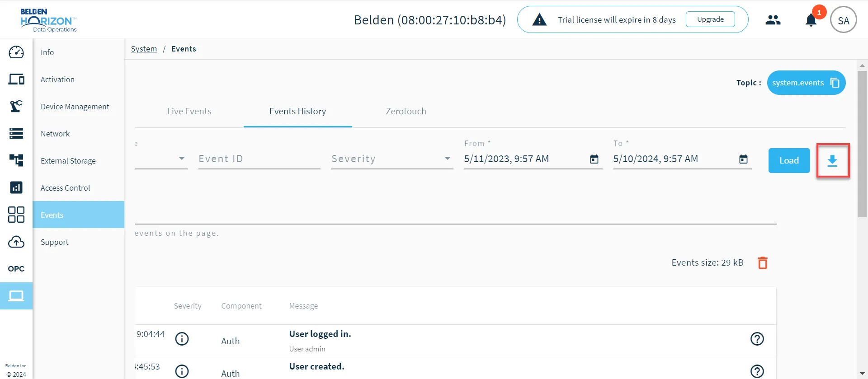This screenshot has width=868, height=379.
Task: Expand the Severity dropdown filter
Action: pos(392,159)
